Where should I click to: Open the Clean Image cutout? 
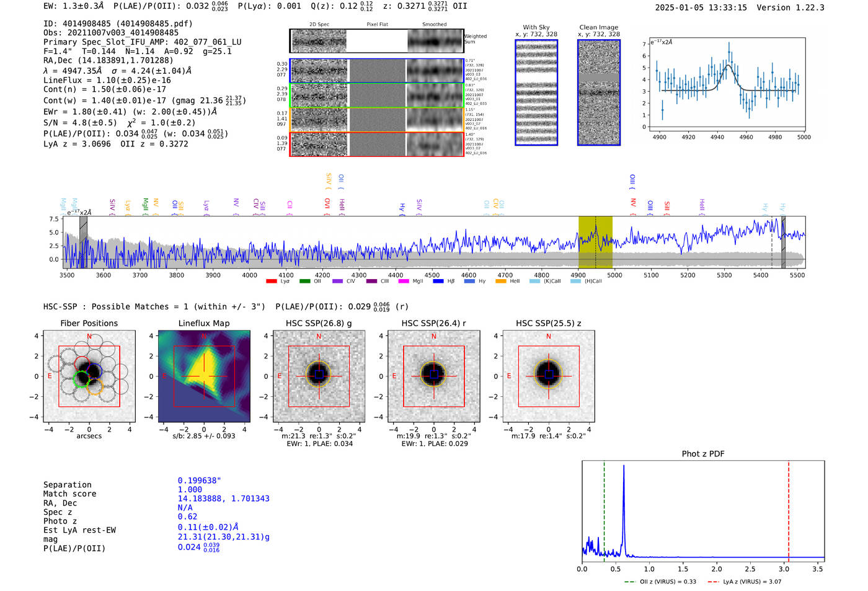tap(599, 92)
